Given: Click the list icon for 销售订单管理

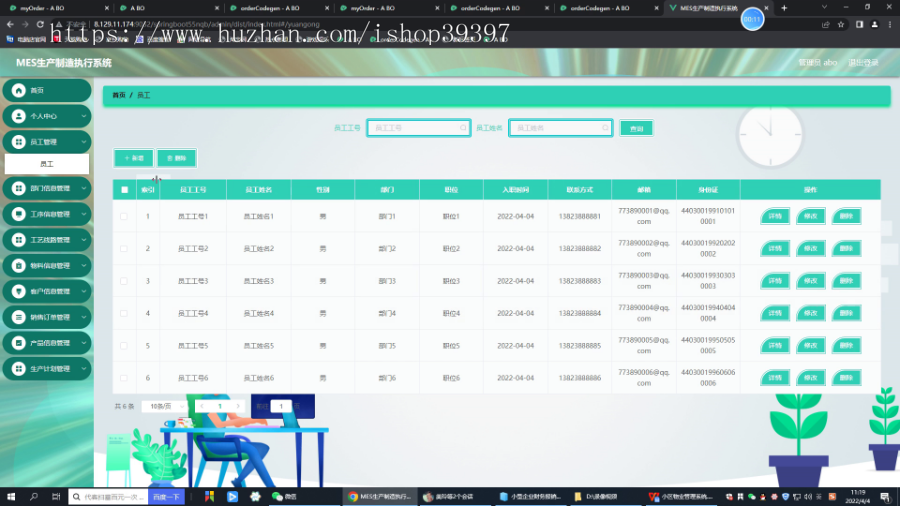Looking at the screenshot, I should (18, 317).
